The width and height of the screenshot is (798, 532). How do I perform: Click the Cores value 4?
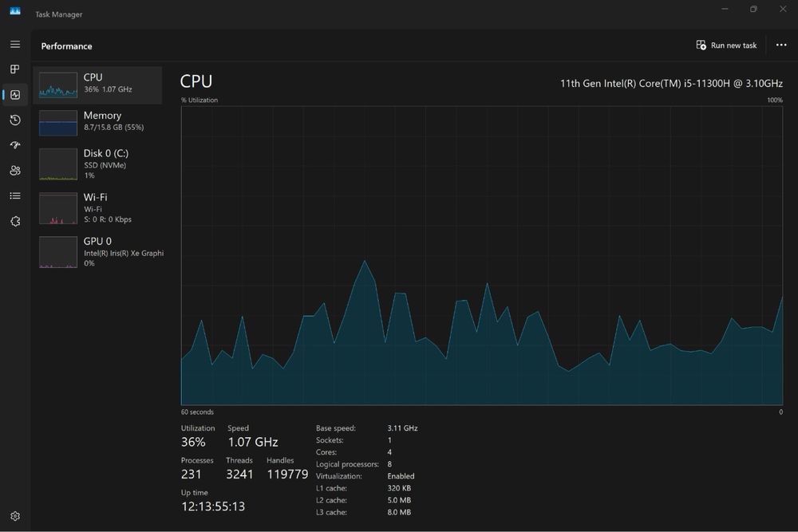point(389,452)
